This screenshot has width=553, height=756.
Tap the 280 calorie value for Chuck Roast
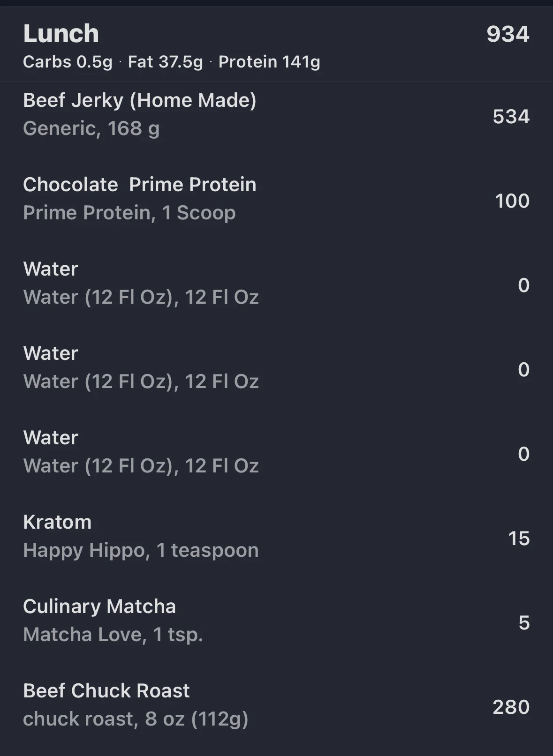511,707
